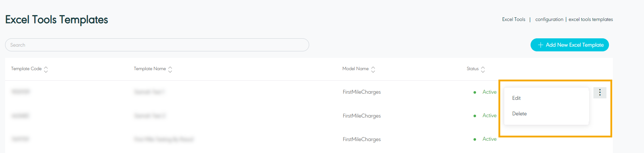This screenshot has height=153, width=644.
Task: Select third row FirstMileCharges model cell
Action: pyautogui.click(x=362, y=139)
